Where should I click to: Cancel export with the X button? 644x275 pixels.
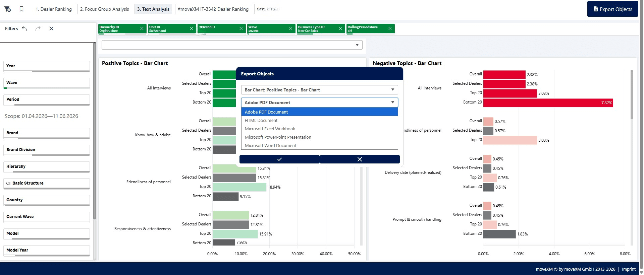[x=360, y=159]
